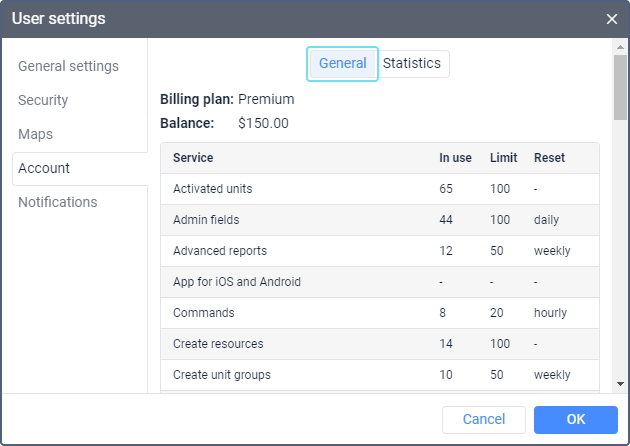The height and width of the screenshot is (446, 630).
Task: Confirm settings with the OK button
Action: [x=575, y=419]
